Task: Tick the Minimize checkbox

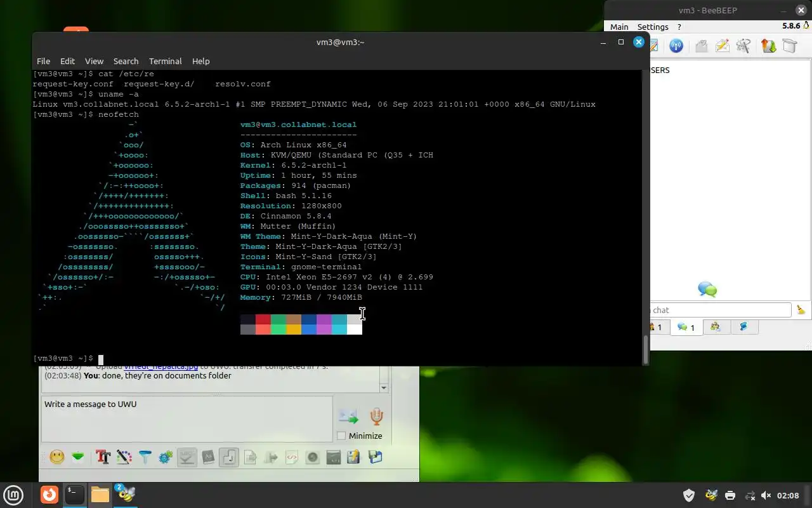Action: pyautogui.click(x=341, y=436)
